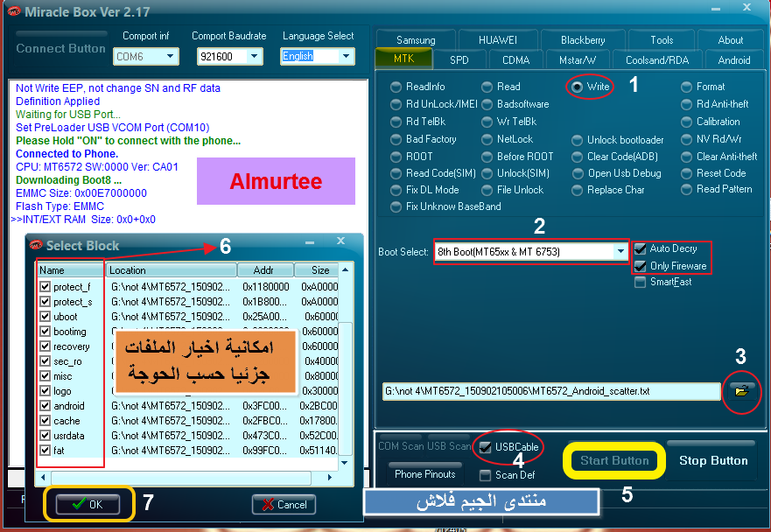Viewport: 771px width, 532px height.
Task: Open Phone Pinouts
Action: coord(424,474)
